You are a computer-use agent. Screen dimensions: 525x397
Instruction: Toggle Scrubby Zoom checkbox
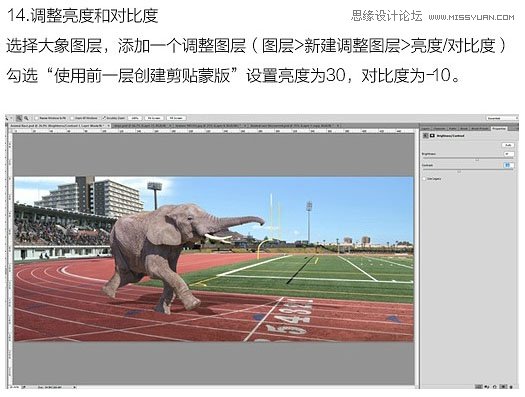click(x=104, y=118)
